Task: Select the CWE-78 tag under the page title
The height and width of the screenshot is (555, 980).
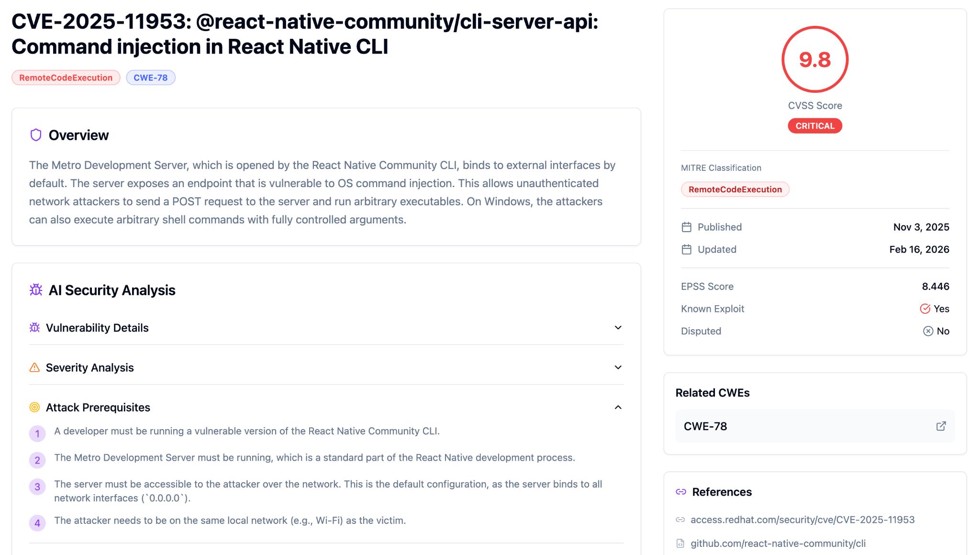Action: [150, 77]
